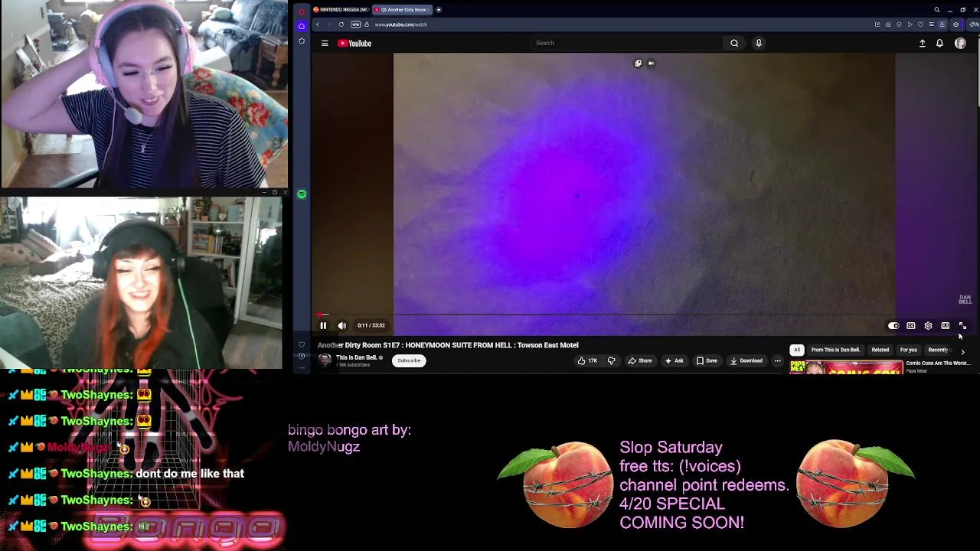The height and width of the screenshot is (551, 980).
Task: Download the video with the Download button
Action: pyautogui.click(x=746, y=360)
